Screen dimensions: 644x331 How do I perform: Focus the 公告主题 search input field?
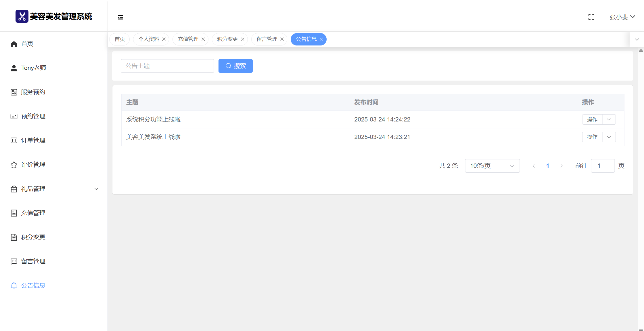[x=167, y=66]
